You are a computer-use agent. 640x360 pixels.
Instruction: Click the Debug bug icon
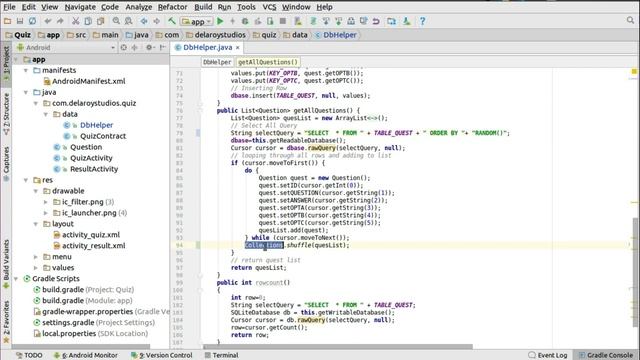coord(245,21)
